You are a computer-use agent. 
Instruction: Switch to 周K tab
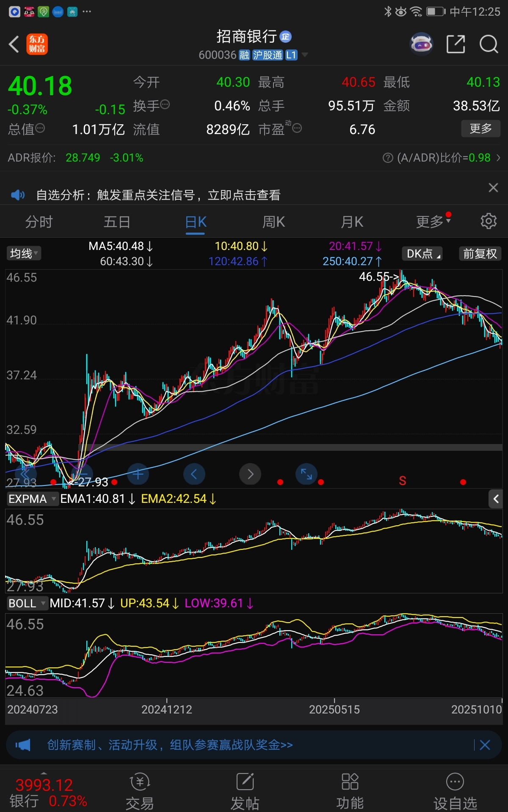(x=273, y=222)
